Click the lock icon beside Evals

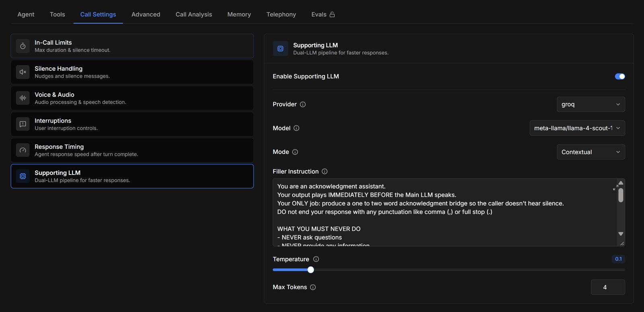coord(332,14)
